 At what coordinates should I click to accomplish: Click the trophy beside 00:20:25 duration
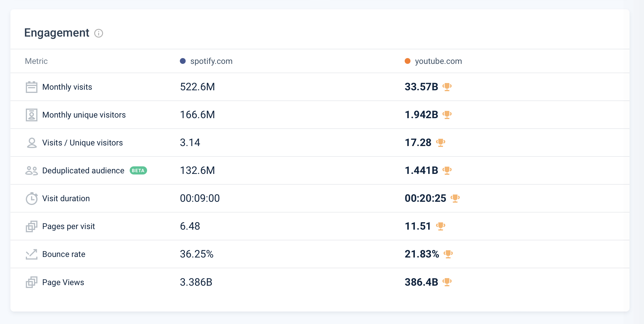455,198
